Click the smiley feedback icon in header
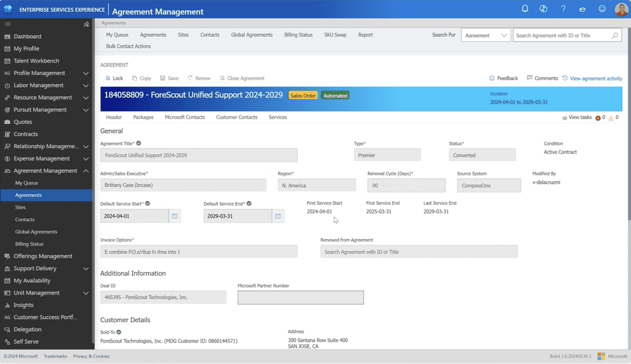This screenshot has height=364, width=631. pyautogui.click(x=602, y=9)
